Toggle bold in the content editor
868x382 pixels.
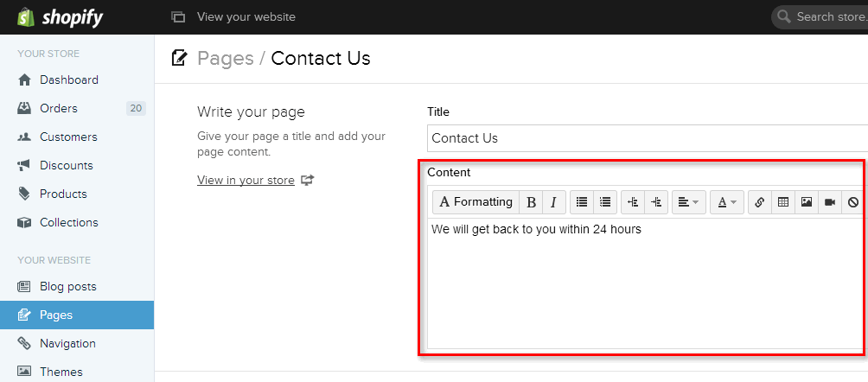click(x=531, y=202)
